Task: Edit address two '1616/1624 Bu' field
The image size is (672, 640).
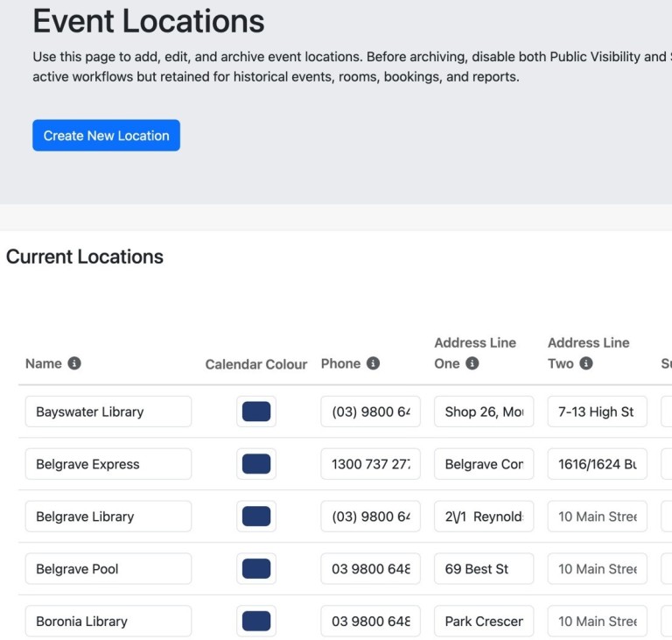Action: (x=598, y=464)
